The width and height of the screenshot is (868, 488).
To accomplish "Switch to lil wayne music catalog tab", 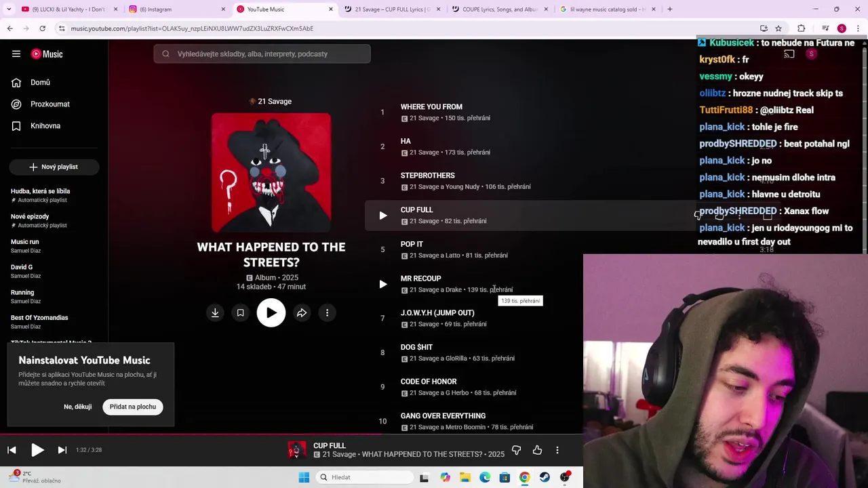I will tap(608, 9).
